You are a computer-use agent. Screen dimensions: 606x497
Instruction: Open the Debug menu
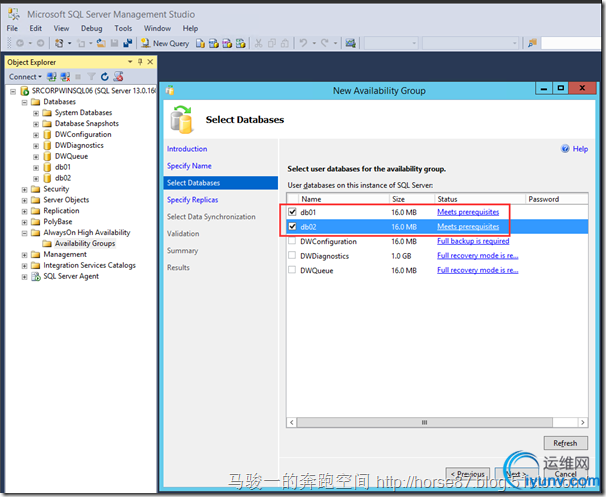tap(92, 28)
